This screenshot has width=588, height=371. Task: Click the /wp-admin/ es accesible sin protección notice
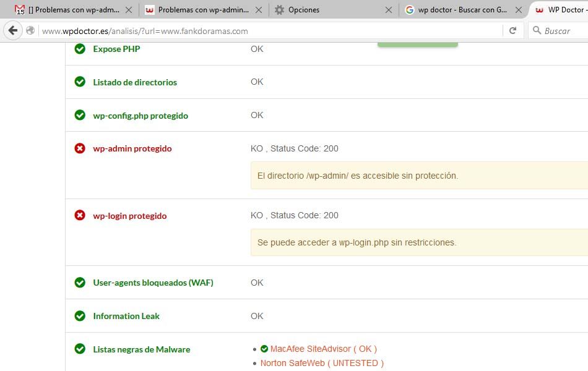419,176
